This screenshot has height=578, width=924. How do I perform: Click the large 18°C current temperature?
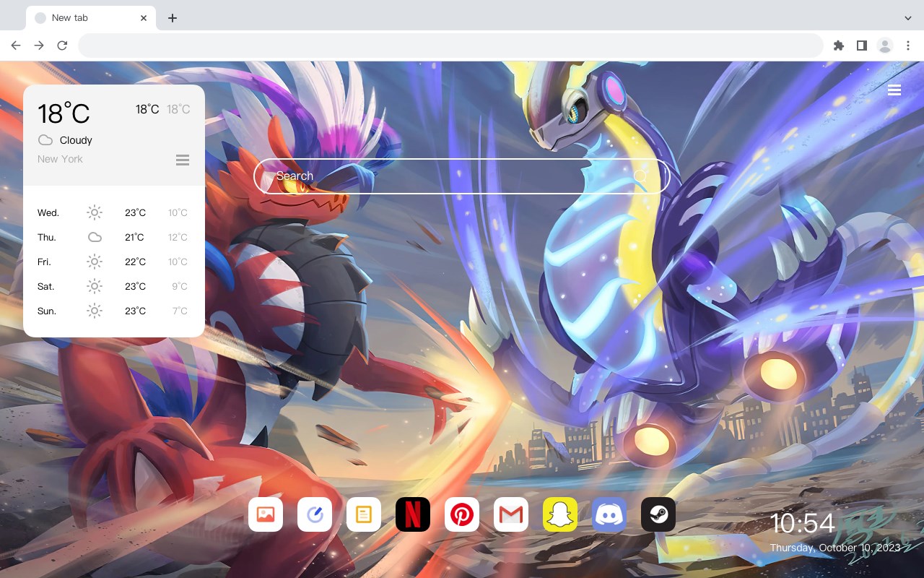coord(64,113)
